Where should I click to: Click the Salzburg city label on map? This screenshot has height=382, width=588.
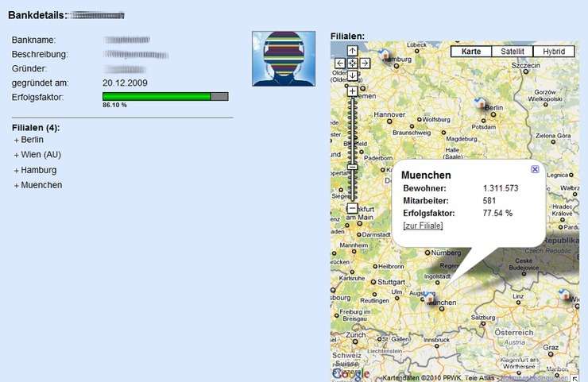pos(483,317)
